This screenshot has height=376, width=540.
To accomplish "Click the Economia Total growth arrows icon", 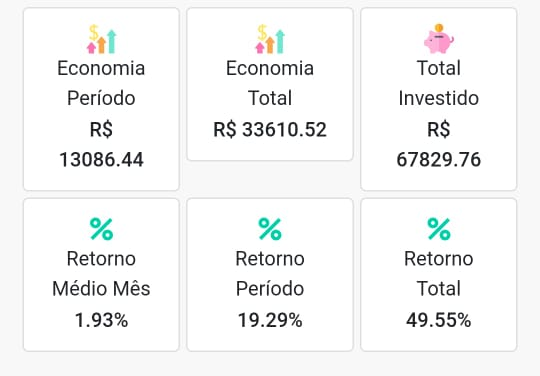I will 270,39.
